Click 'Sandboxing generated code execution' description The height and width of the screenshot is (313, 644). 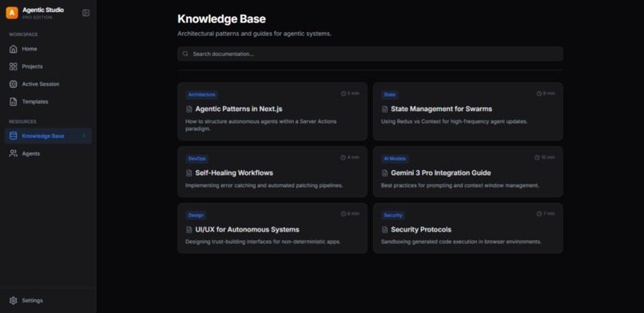pyautogui.click(x=461, y=242)
